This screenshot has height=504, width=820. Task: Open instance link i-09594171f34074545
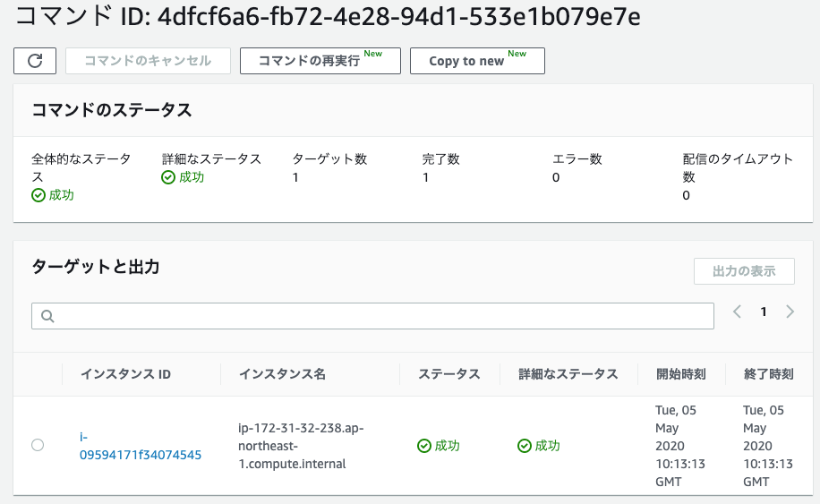click(x=141, y=446)
